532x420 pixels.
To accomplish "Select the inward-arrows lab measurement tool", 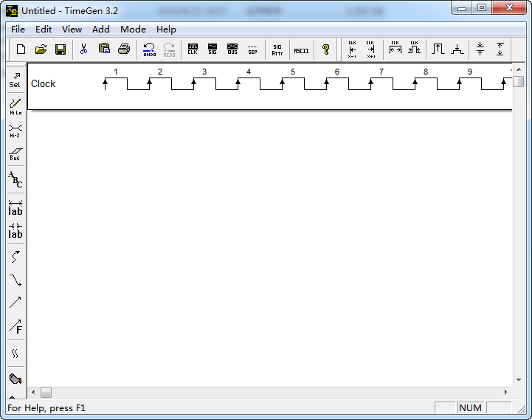I will pos(15,231).
